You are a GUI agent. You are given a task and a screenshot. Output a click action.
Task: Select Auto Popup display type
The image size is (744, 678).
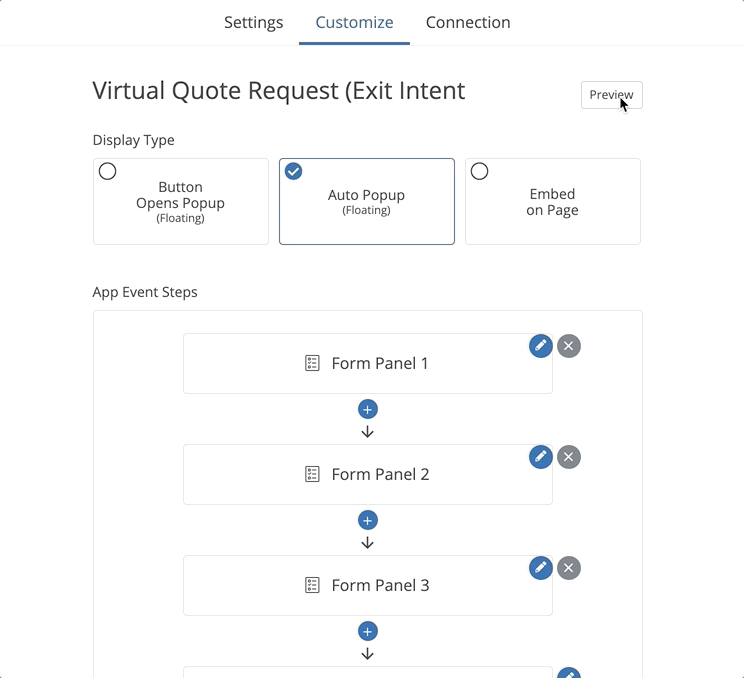point(366,201)
